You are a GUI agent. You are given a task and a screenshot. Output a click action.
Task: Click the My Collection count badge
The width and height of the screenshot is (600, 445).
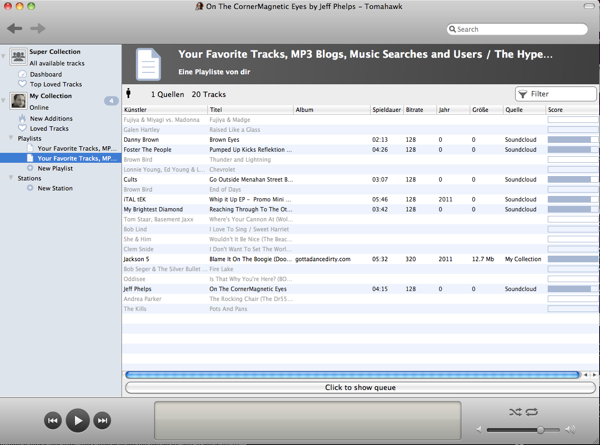pyautogui.click(x=111, y=101)
